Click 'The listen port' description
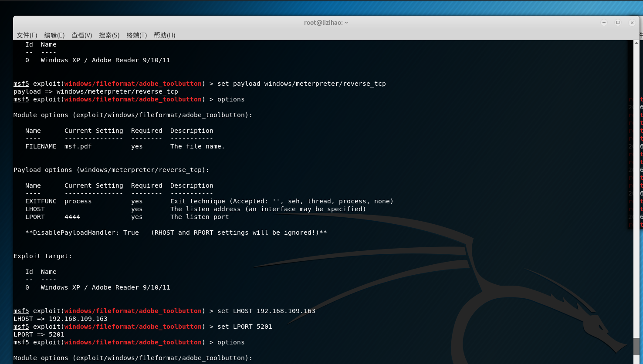This screenshot has width=643, height=364. 200,217
